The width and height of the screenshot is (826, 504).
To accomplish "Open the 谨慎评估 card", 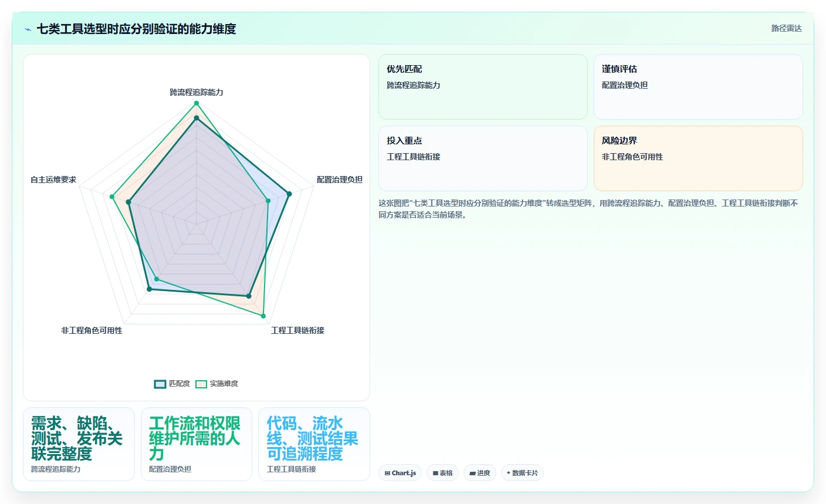I will (698, 87).
